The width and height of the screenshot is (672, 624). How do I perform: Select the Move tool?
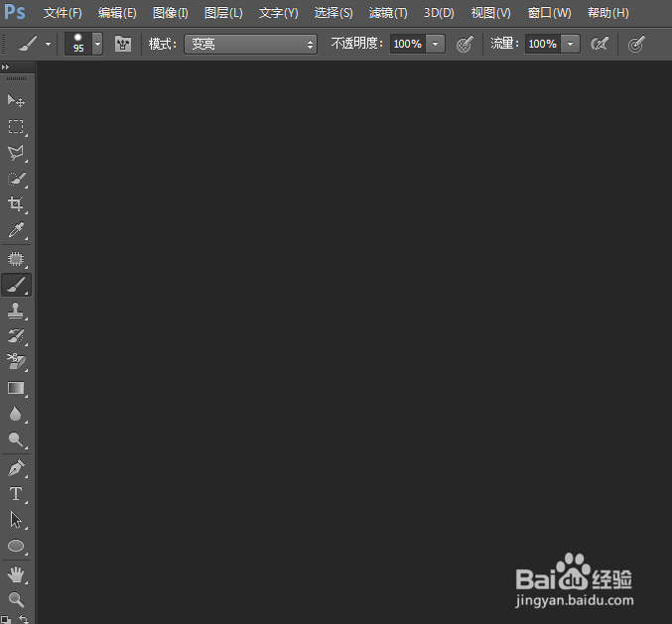tap(16, 100)
